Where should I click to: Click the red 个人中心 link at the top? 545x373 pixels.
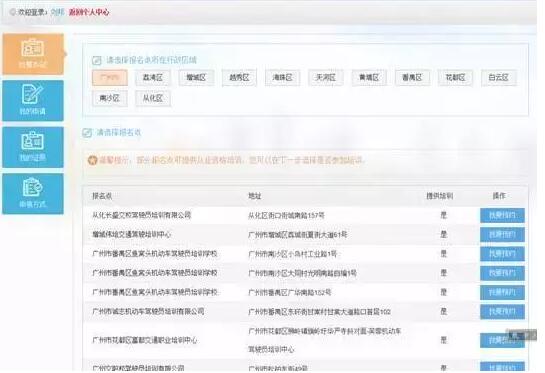[89, 13]
